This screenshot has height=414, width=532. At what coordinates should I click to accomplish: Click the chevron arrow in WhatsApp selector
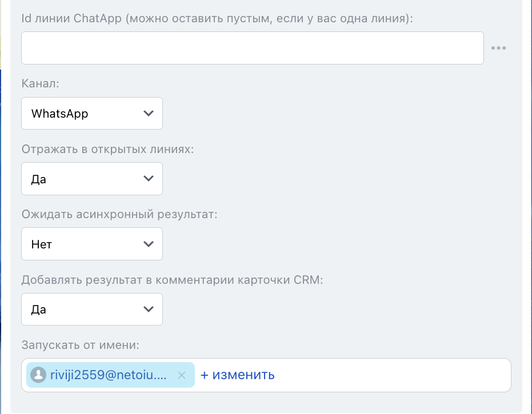pyautogui.click(x=149, y=113)
